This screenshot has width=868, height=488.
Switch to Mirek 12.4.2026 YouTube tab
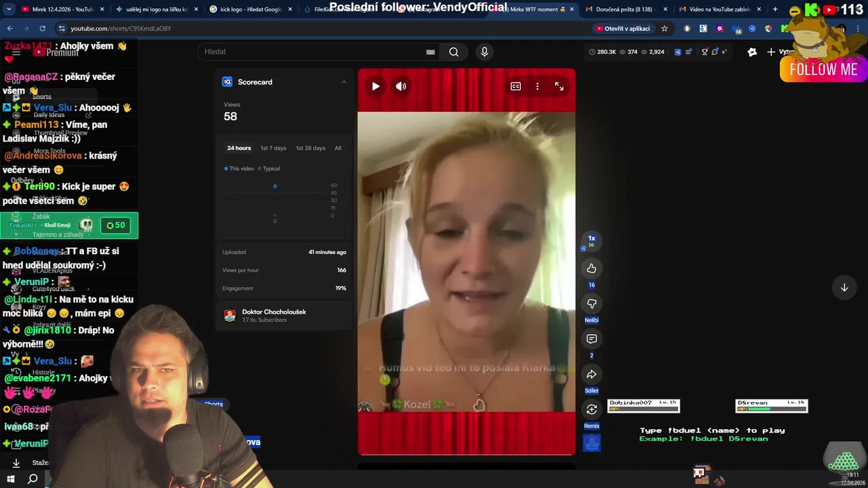tap(63, 9)
